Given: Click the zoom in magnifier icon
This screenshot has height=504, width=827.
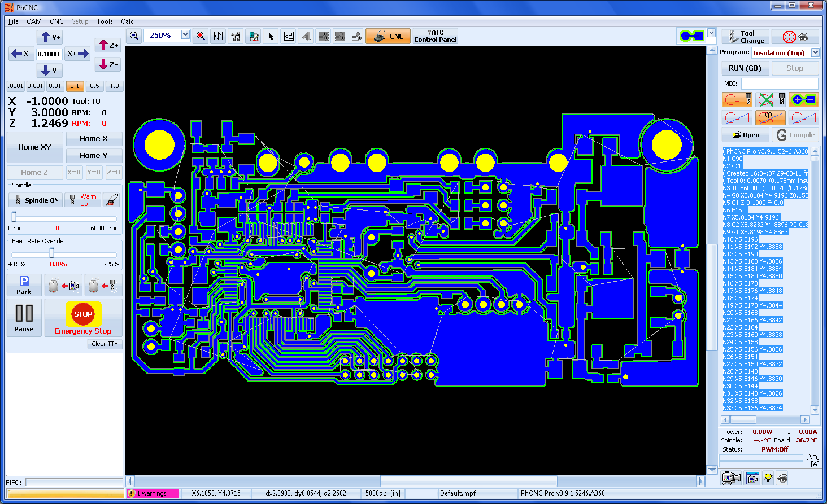Looking at the screenshot, I should 201,36.
